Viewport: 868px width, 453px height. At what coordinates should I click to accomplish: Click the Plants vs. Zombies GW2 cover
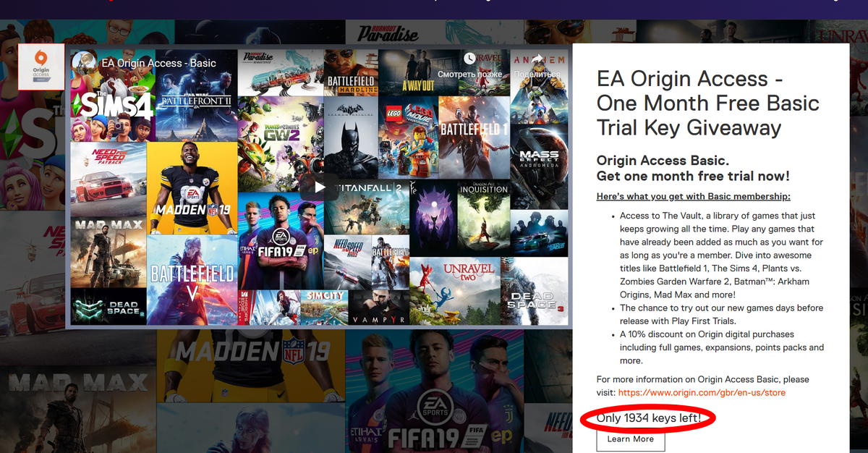tap(280, 144)
